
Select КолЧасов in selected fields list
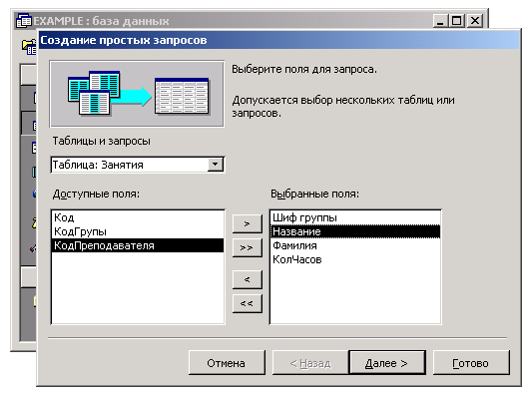tap(355, 259)
